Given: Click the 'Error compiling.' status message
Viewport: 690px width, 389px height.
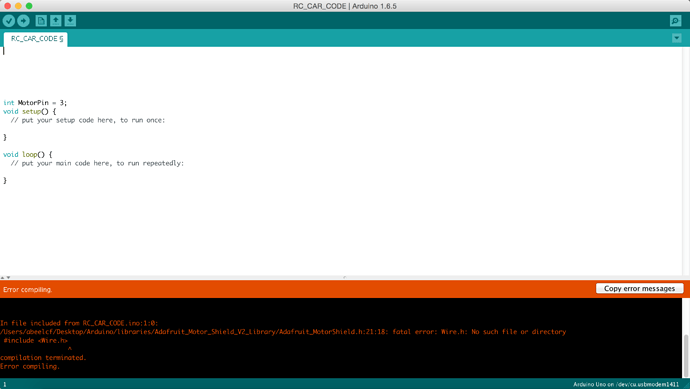Looking at the screenshot, I should pos(27,290).
